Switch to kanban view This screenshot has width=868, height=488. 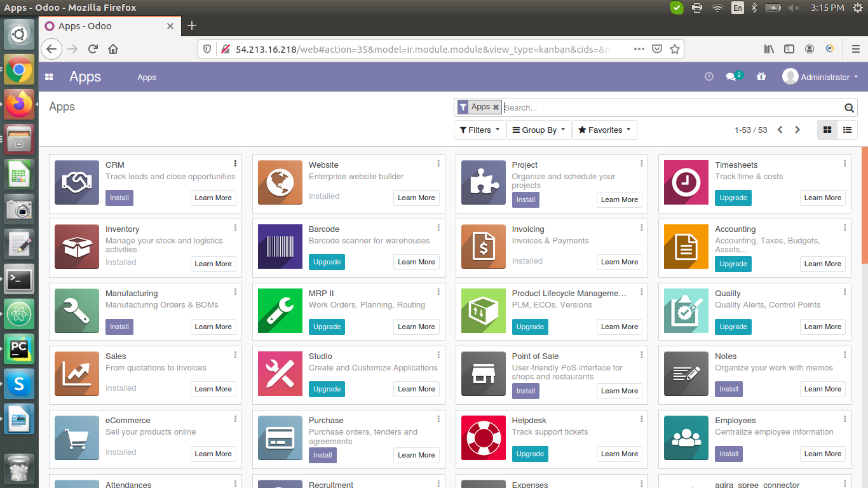point(827,130)
